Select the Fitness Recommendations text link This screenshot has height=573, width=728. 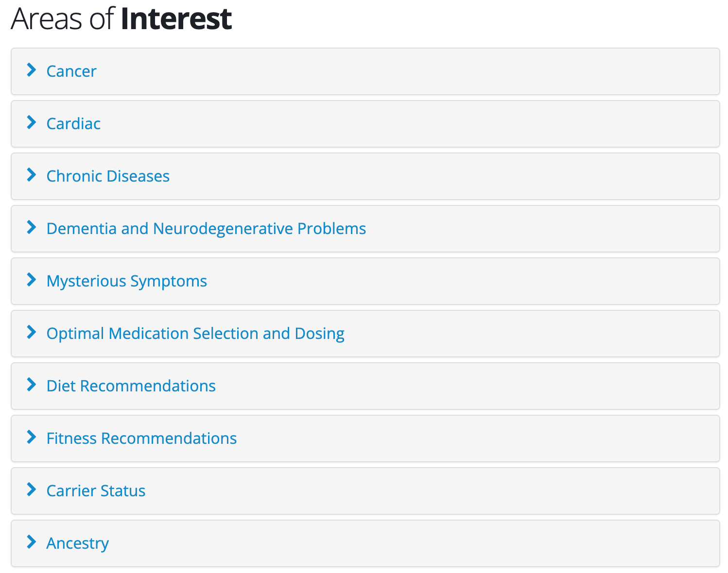tap(141, 438)
